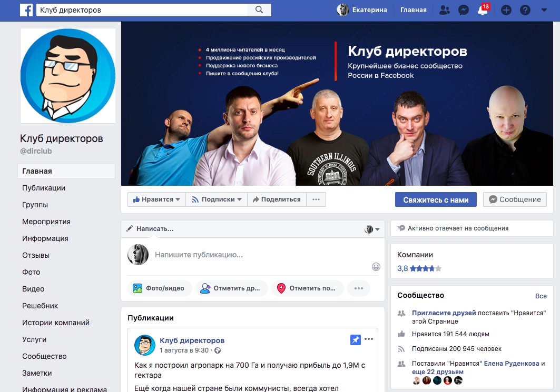Screen dimensions: 560x392
Task: Open Мероприятия in the left sidebar
Action: click(x=46, y=222)
